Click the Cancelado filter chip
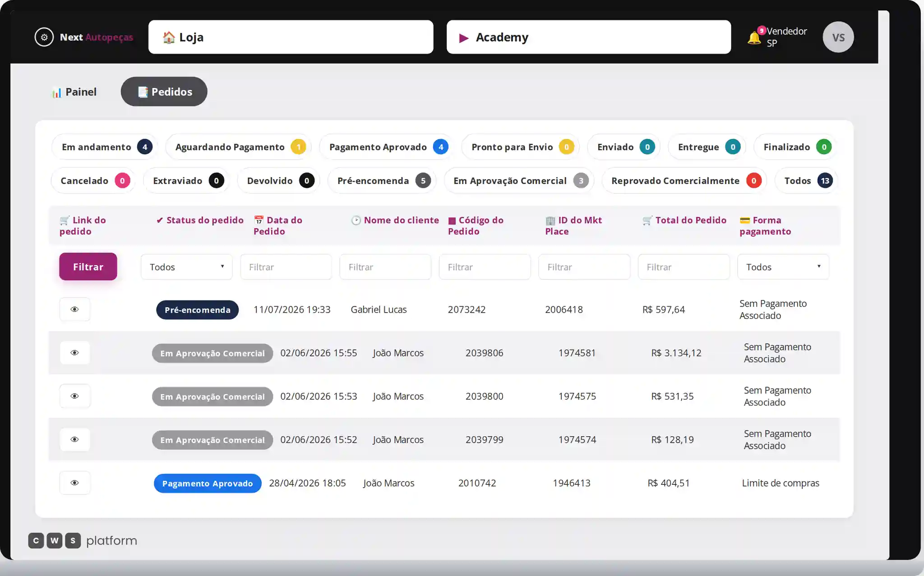The height and width of the screenshot is (576, 924). coord(93,181)
